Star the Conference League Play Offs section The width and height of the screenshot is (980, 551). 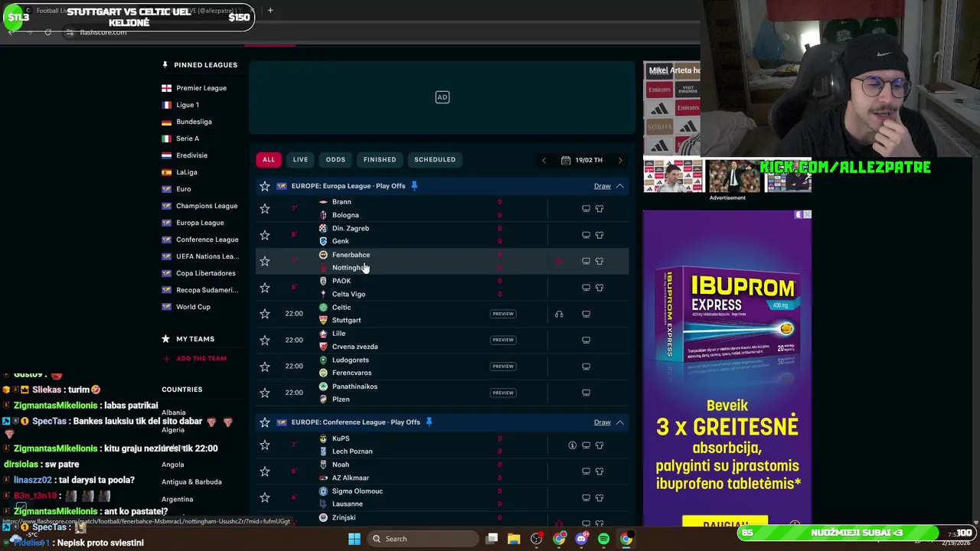point(264,422)
